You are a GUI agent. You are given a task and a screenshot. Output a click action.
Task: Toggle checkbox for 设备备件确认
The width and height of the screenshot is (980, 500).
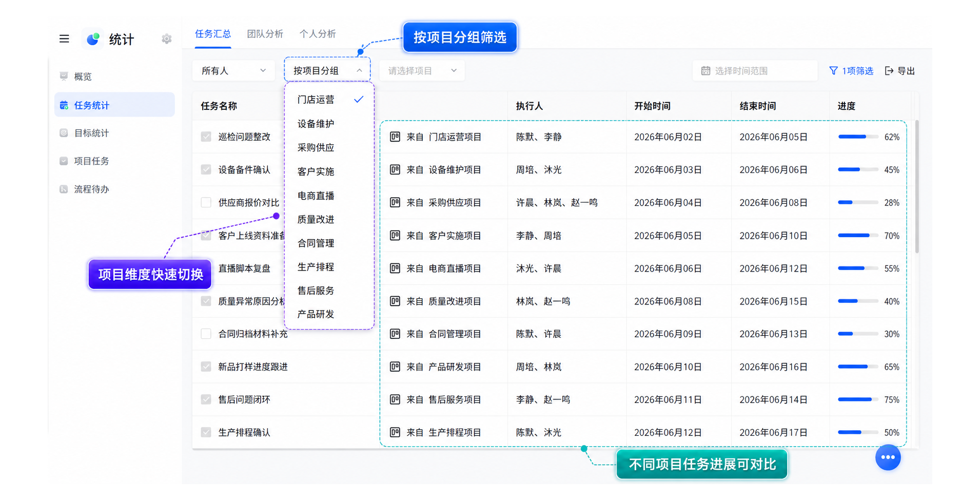(206, 170)
